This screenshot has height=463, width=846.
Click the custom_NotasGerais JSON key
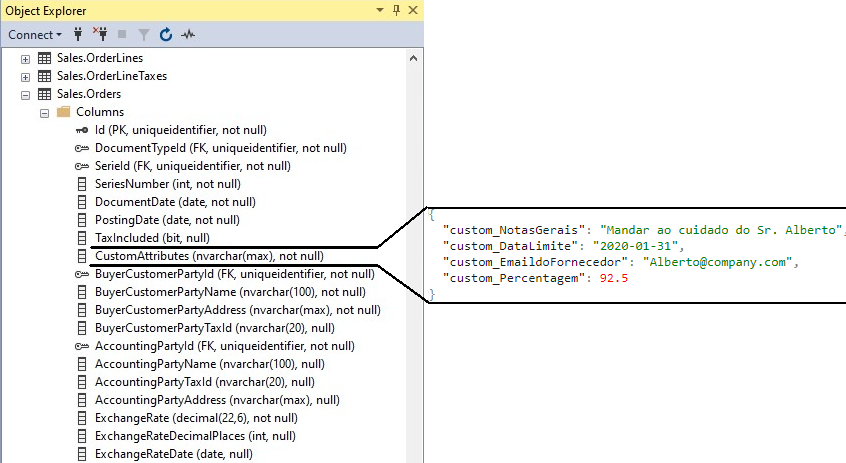(x=514, y=230)
